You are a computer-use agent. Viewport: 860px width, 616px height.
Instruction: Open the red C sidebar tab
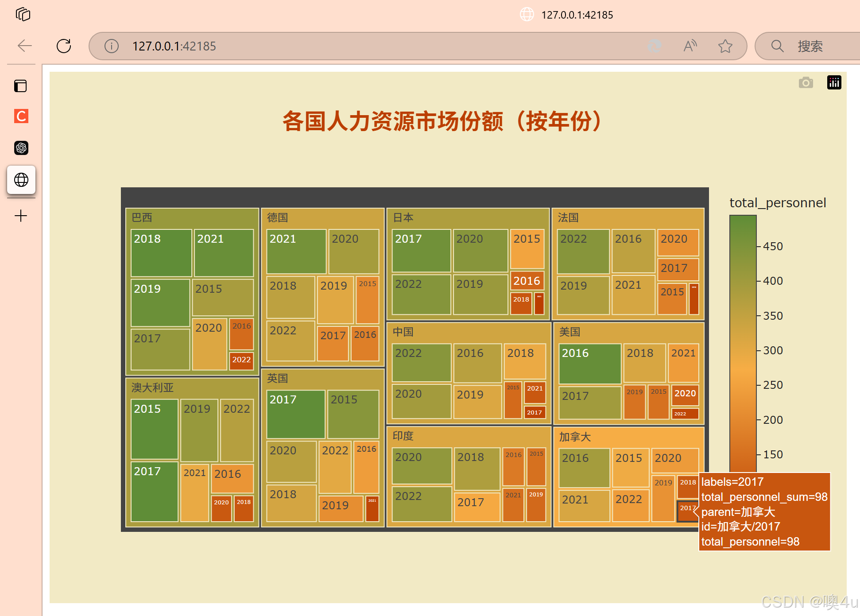click(x=21, y=116)
